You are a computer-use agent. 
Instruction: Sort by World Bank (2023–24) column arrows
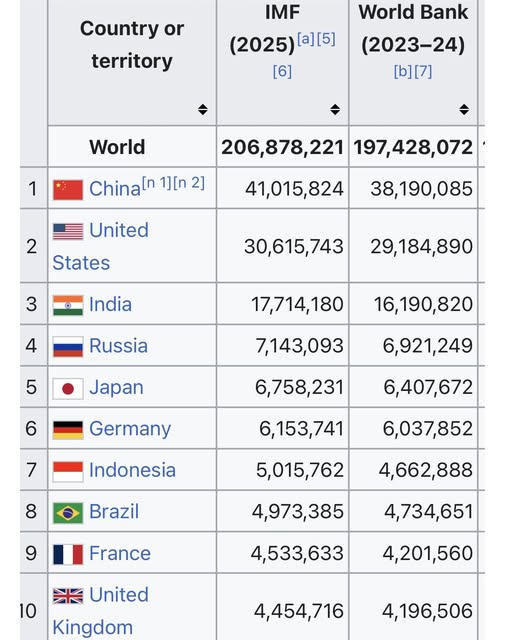[464, 109]
